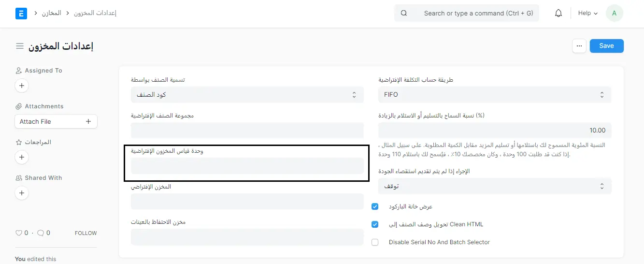Open the three-dots menu button
Viewport: 644px width, 264px height.
coord(579,46)
